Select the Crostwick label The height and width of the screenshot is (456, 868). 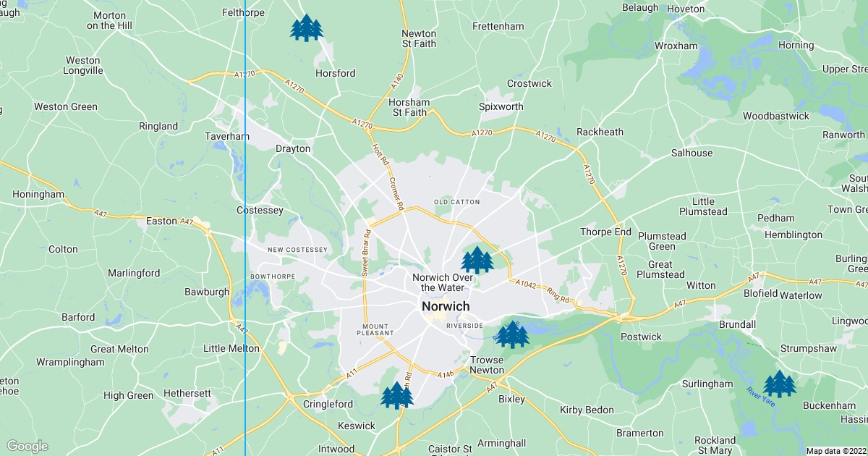(x=529, y=83)
